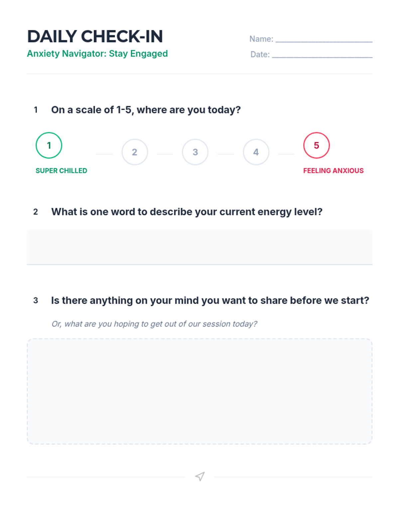Select rating circle 5 Feeling Anxious
Image resolution: width=399 pixels, height=532 pixels.
click(317, 145)
